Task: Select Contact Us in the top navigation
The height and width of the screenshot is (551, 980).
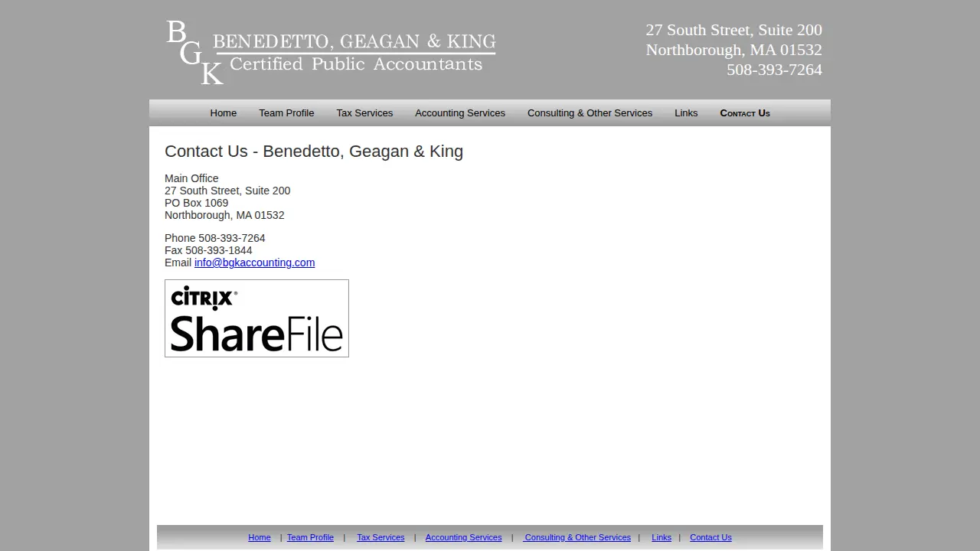Action: pyautogui.click(x=745, y=113)
